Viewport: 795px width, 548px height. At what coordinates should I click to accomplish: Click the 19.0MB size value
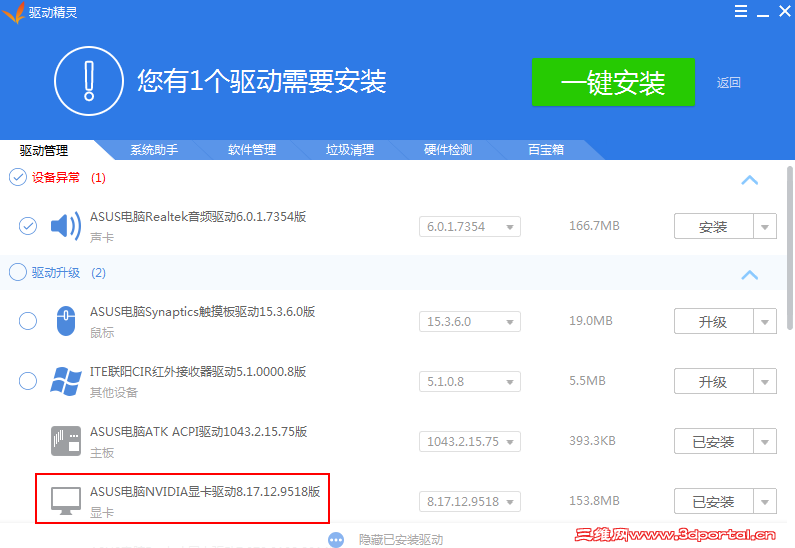point(591,321)
